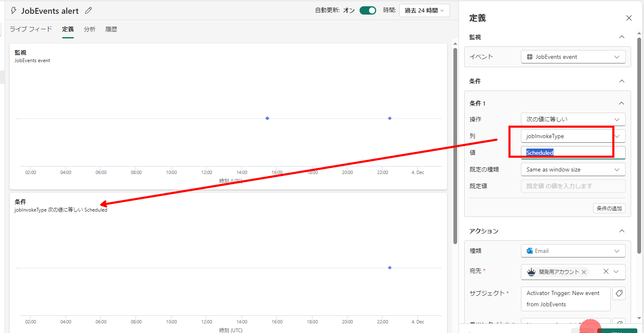Remove the 開発用アカウント recipient chip
644x333 pixels.
(584, 272)
